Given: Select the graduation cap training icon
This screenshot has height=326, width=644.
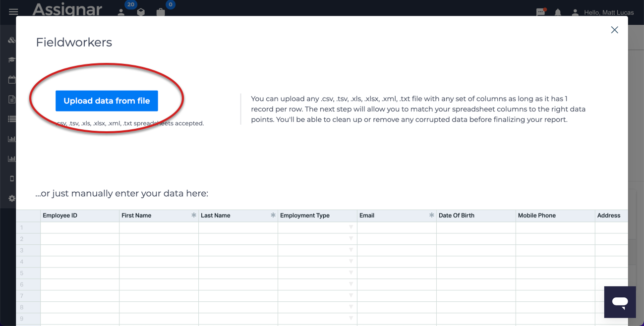Looking at the screenshot, I should 11,59.
